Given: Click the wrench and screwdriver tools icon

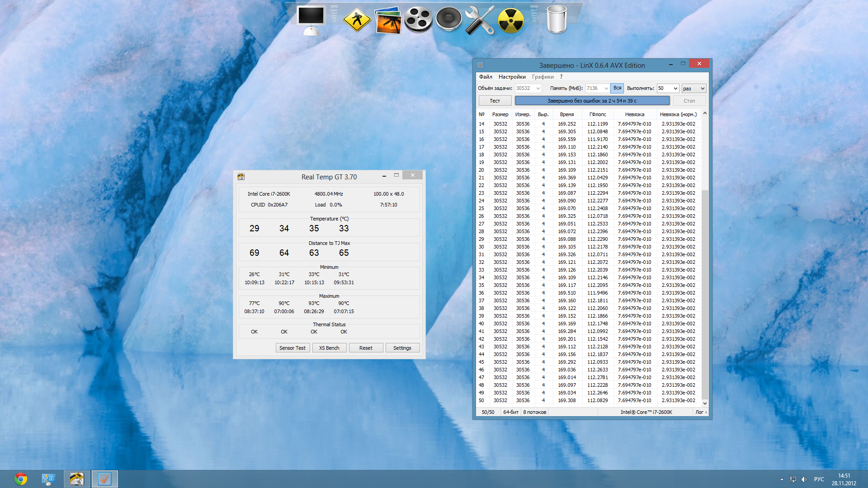Looking at the screenshot, I should 480,20.
